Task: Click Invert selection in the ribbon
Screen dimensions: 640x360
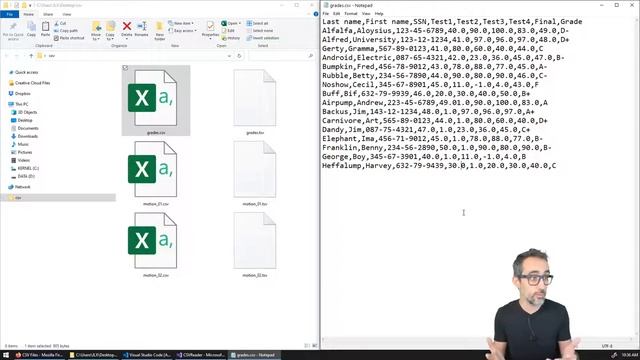Action: (x=262, y=38)
